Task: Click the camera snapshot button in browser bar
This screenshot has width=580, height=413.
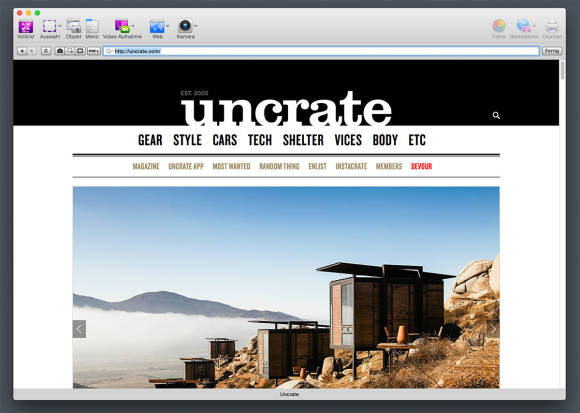Action: pos(60,51)
